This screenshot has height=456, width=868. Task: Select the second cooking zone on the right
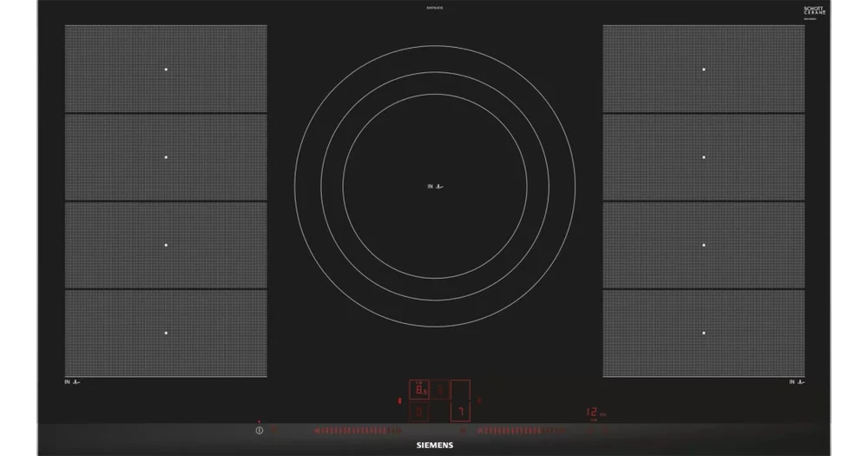704,157
